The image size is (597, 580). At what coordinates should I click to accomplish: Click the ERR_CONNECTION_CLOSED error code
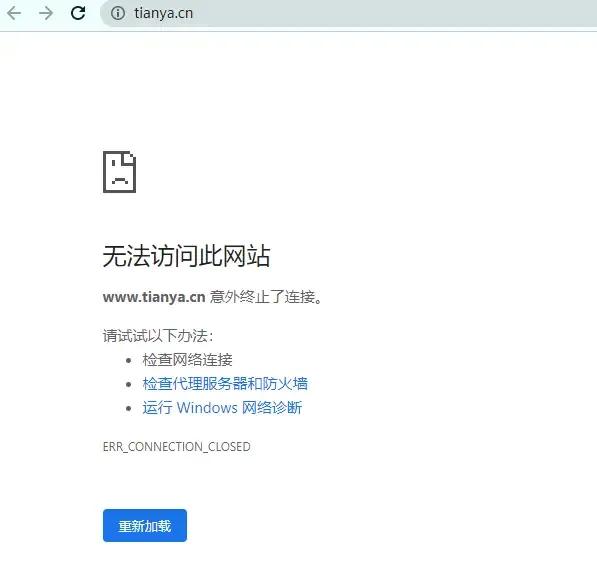coord(177,446)
